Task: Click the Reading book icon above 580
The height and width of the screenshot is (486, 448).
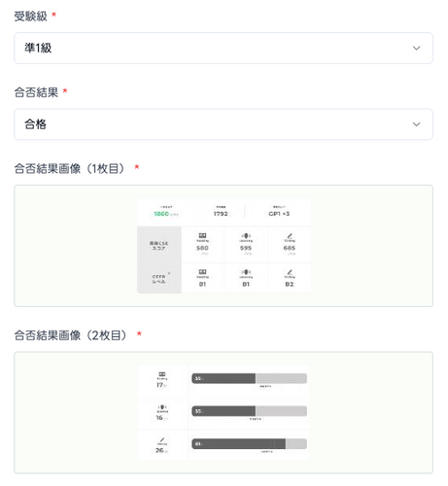Action: (202, 235)
